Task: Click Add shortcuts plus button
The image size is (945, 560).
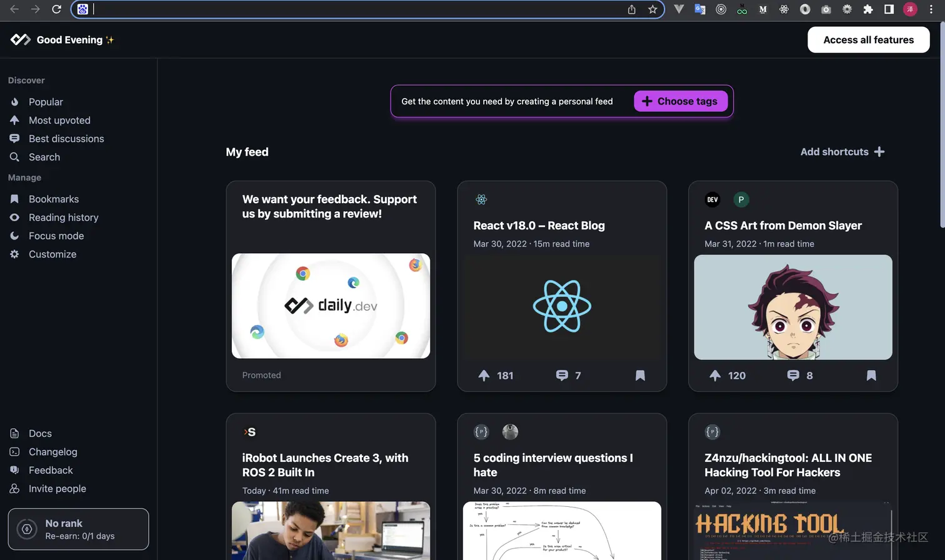Action: [842, 152]
